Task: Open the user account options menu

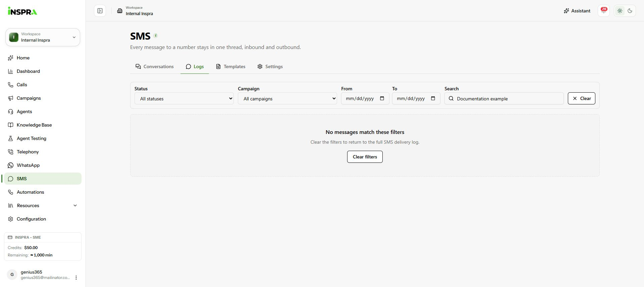Action: (76, 278)
